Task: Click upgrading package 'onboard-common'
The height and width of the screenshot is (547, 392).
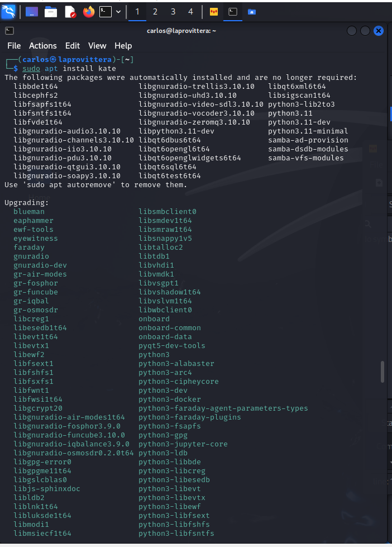Action: coord(170,327)
